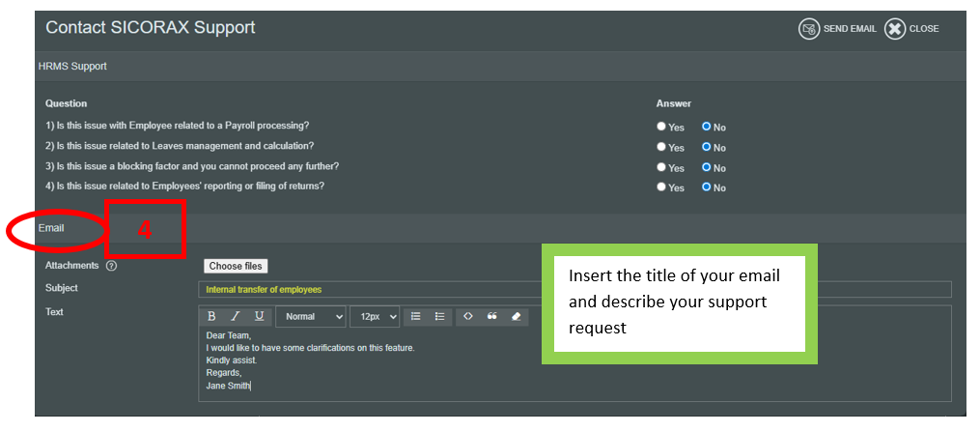The height and width of the screenshot is (432, 980).
Task: Clear formatting with the eraser icon
Action: [x=516, y=316]
